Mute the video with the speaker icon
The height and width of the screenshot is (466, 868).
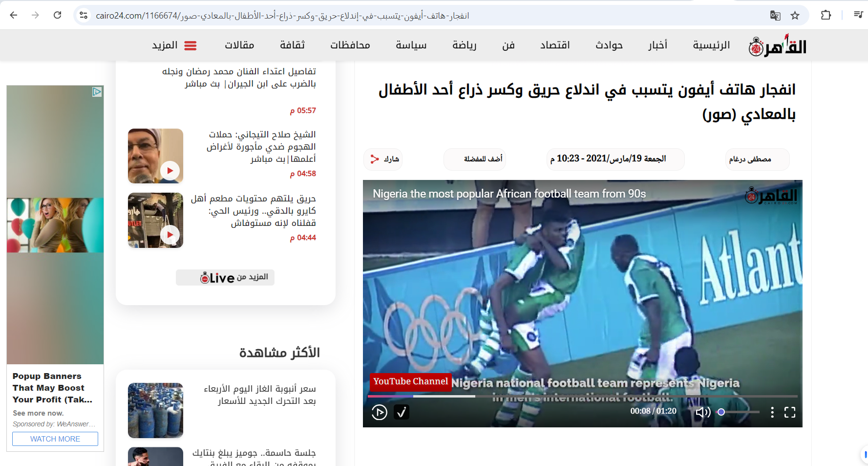click(702, 412)
